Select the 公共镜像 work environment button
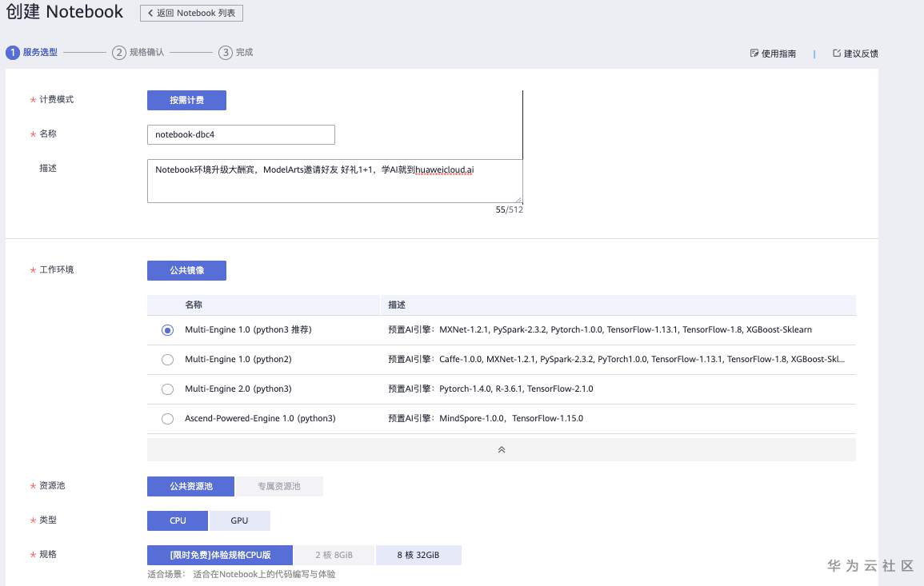924x586 pixels. (x=187, y=270)
